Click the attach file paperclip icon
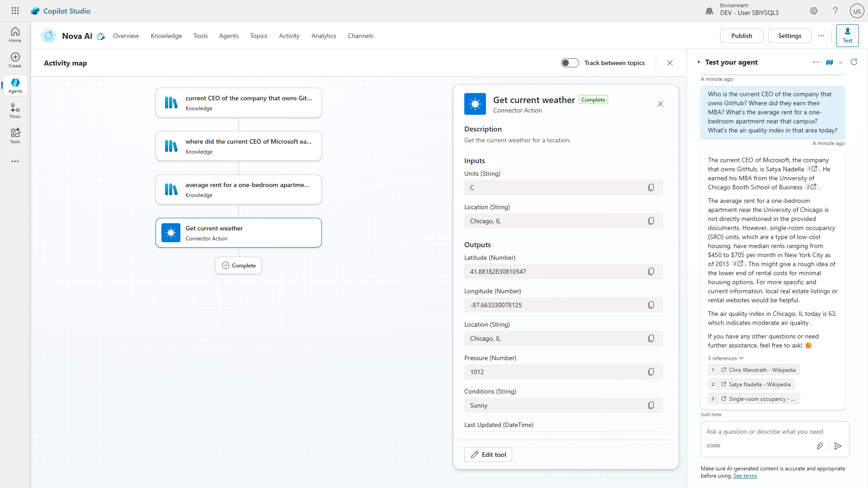This screenshot has height=488, width=868. point(820,446)
